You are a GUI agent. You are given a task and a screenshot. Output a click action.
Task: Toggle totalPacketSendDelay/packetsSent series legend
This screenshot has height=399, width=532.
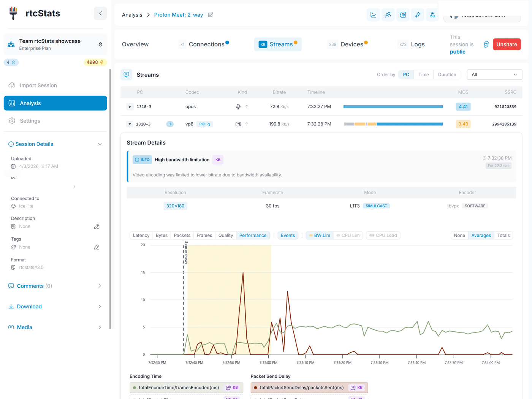point(309,388)
